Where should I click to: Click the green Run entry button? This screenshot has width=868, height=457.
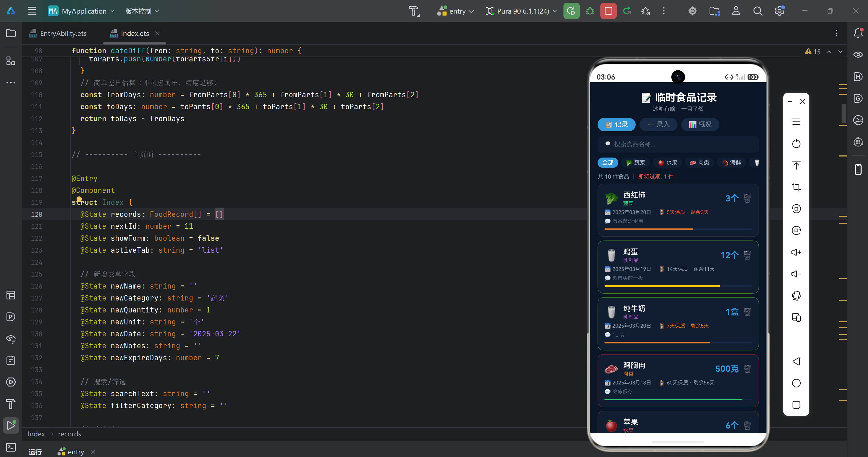point(571,11)
